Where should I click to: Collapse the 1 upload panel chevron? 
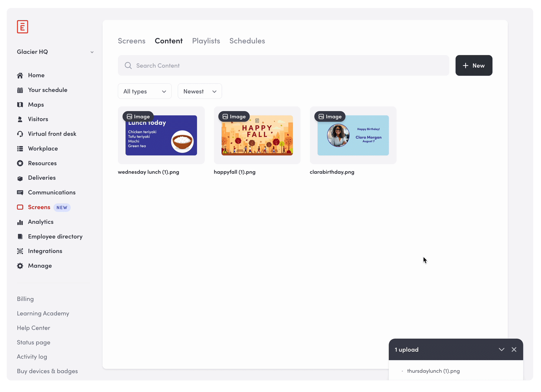(x=502, y=350)
